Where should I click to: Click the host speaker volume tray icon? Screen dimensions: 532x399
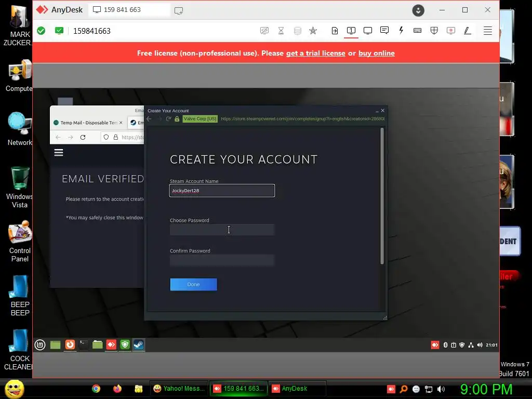tap(441, 389)
